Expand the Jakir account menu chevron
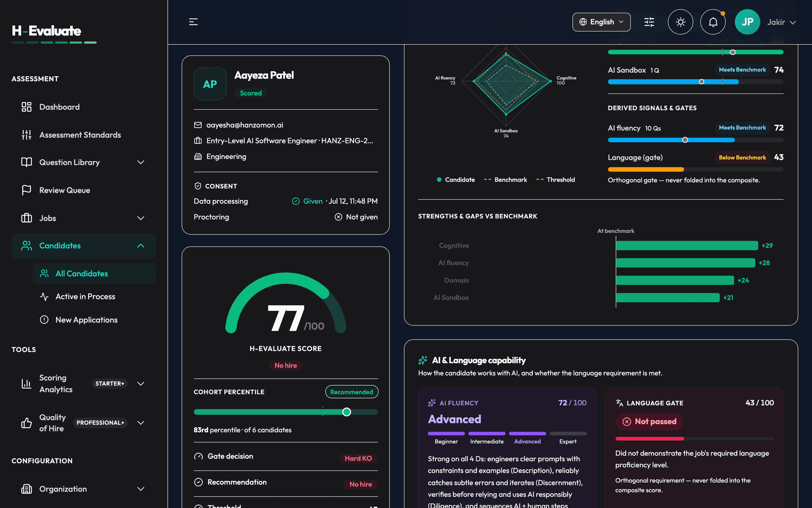Screen dimensions: 812x508 click(793, 22)
